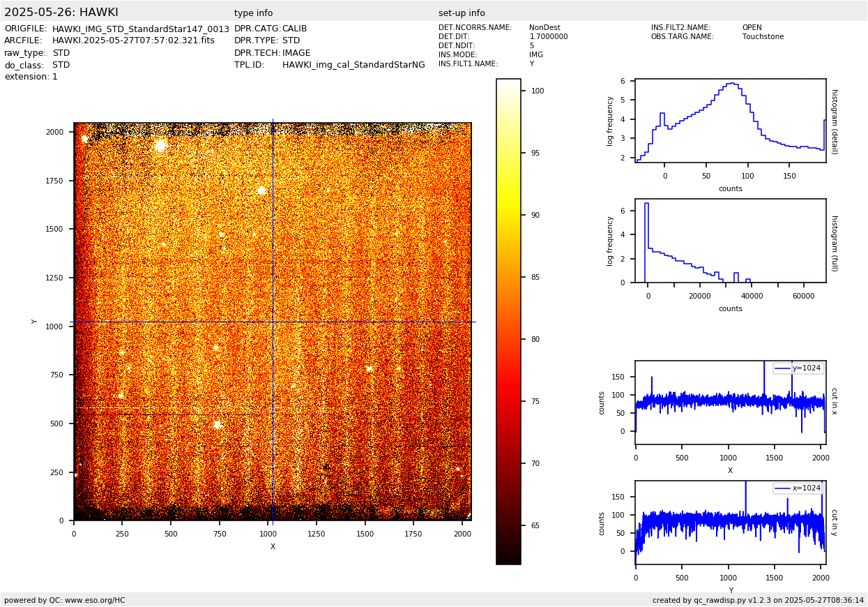The image size is (868, 607).
Task: Click the ARCFILE .fits filename
Action: coord(133,40)
